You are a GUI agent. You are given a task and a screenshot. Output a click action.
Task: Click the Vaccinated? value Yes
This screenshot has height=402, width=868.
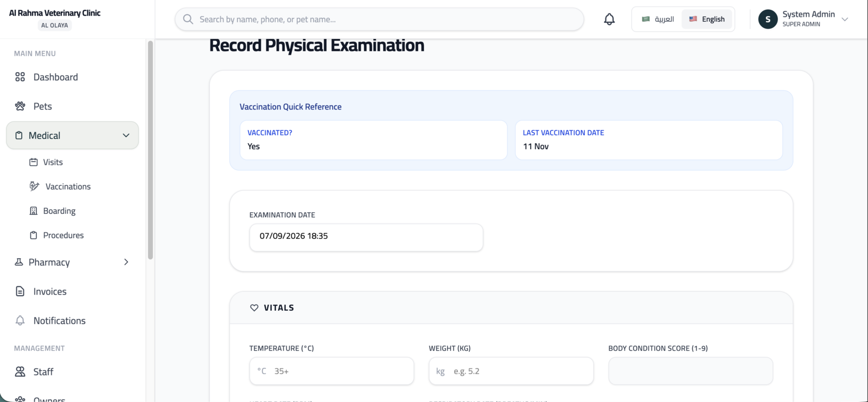point(254,146)
